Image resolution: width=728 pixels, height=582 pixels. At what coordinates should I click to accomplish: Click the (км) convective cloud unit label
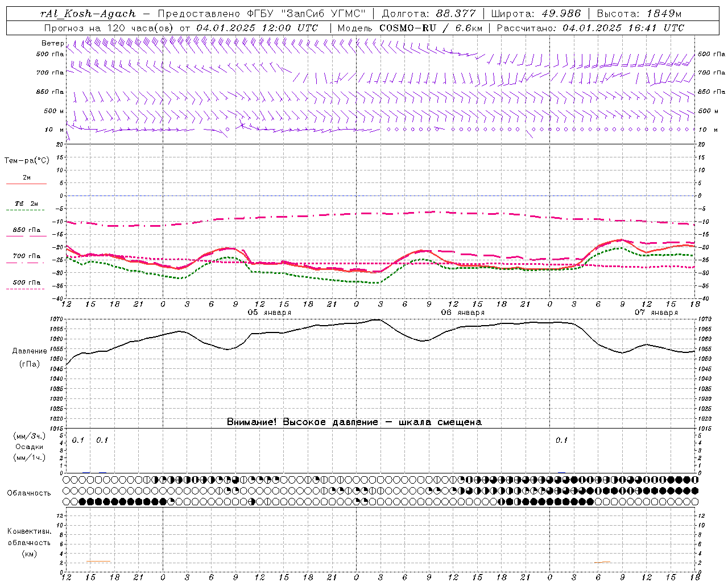coord(29,554)
